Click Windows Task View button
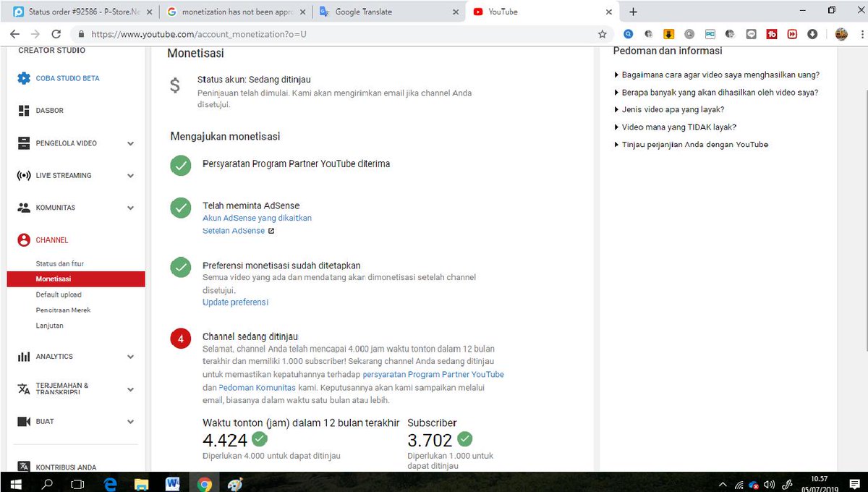Viewport: 868px width, 492px height. (79, 483)
